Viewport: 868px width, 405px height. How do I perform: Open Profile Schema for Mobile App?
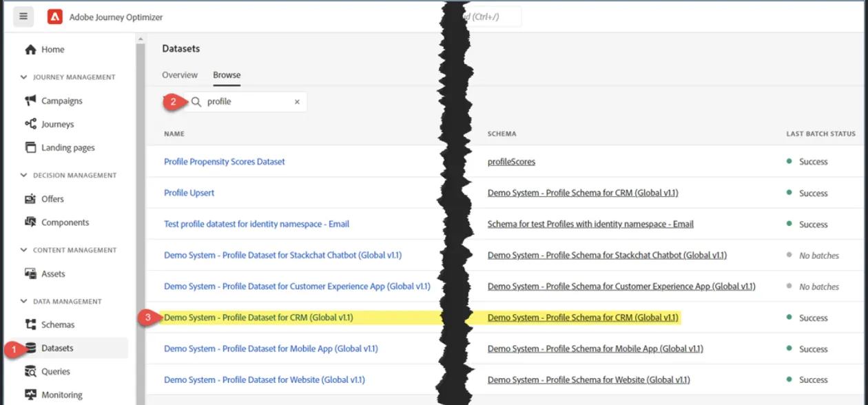pyautogui.click(x=595, y=349)
